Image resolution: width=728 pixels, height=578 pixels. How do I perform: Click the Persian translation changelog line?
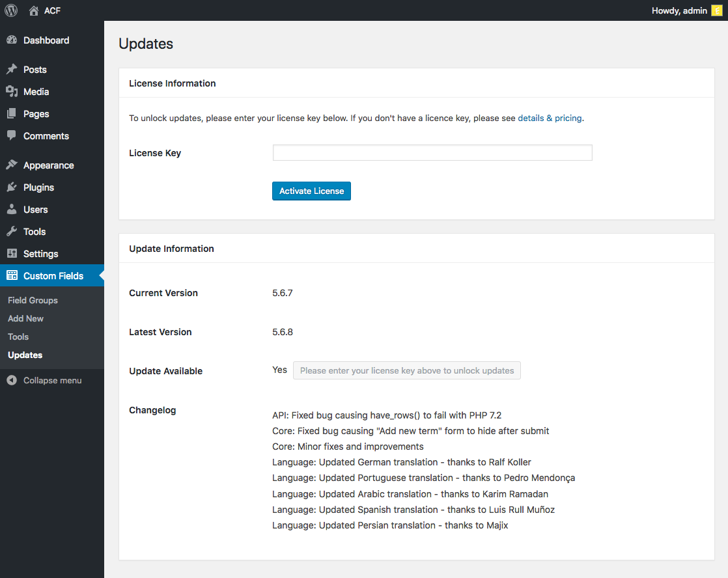[390, 525]
